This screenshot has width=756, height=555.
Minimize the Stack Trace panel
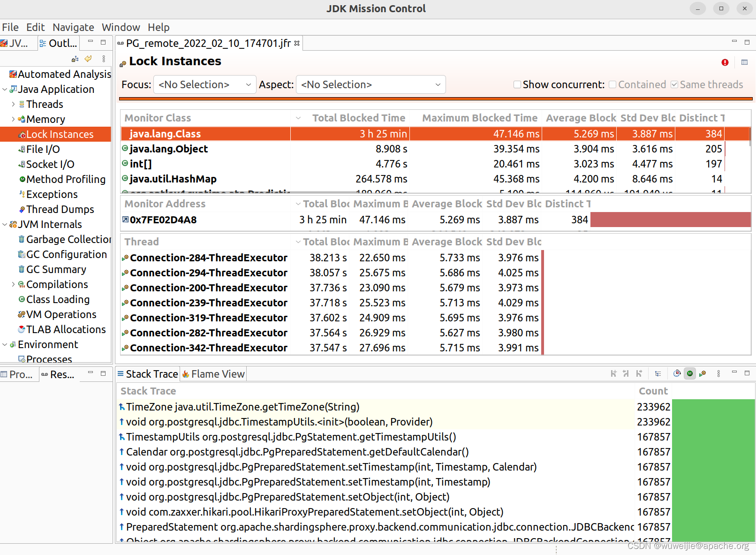[x=734, y=373]
